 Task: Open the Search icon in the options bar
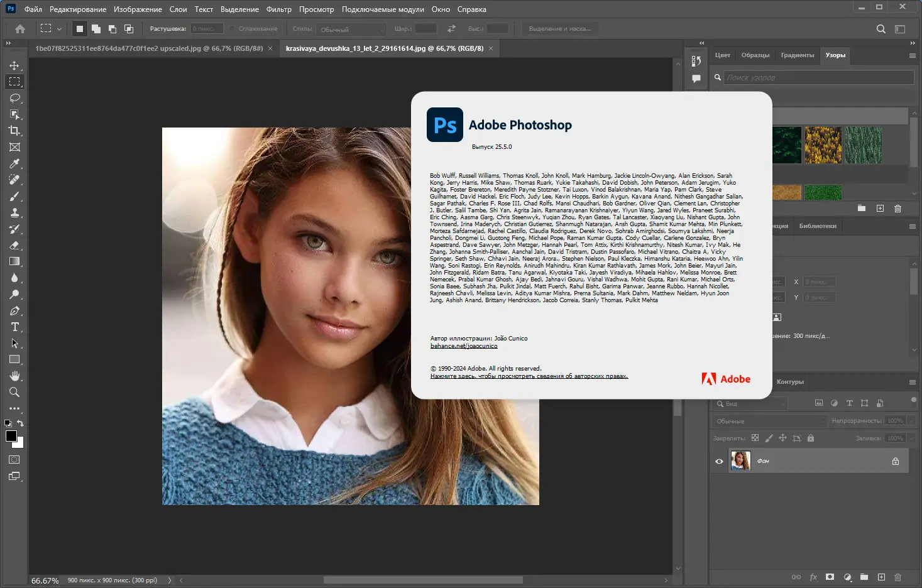(x=881, y=29)
